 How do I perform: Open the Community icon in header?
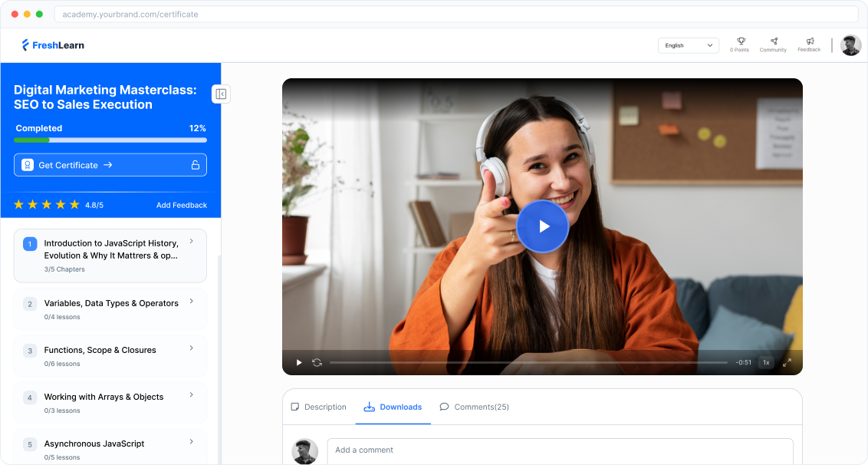tap(773, 41)
